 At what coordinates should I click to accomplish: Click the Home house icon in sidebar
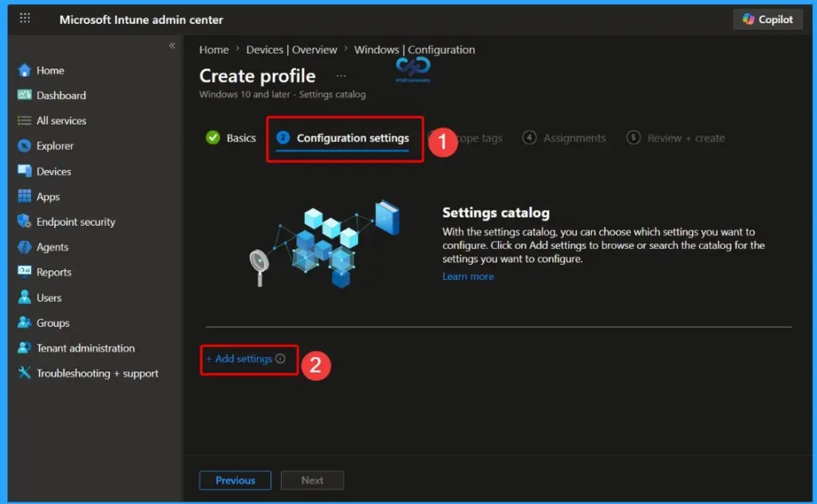[x=25, y=70]
